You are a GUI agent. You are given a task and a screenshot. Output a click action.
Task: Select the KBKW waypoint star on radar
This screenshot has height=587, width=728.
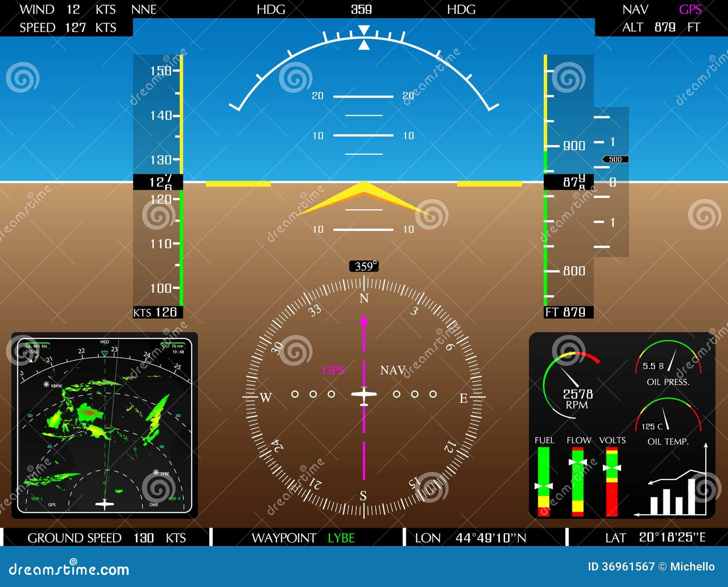tap(46, 385)
